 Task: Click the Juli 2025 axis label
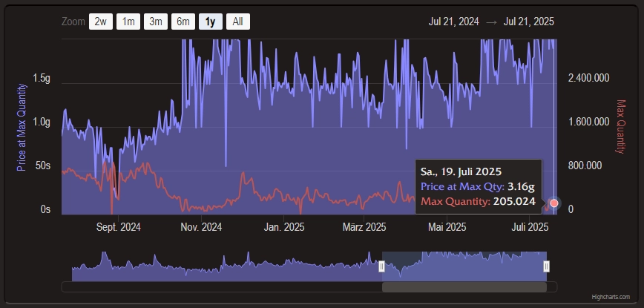(530, 227)
